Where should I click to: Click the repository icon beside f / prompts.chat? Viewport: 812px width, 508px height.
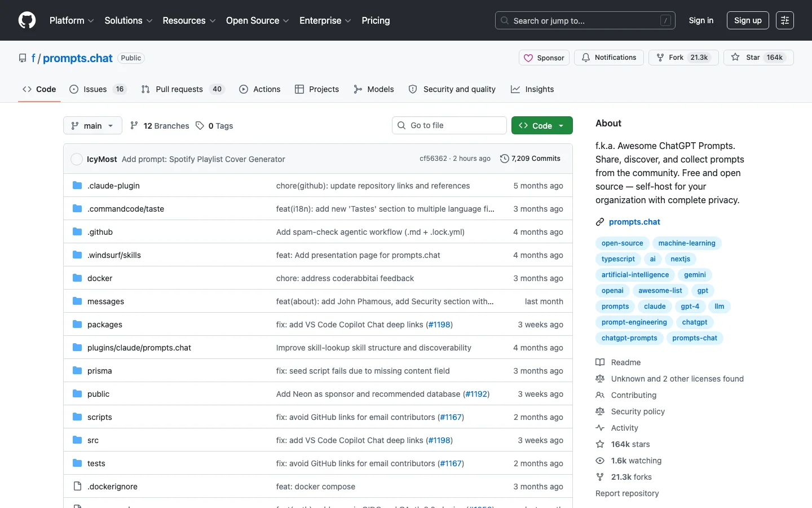23,58
